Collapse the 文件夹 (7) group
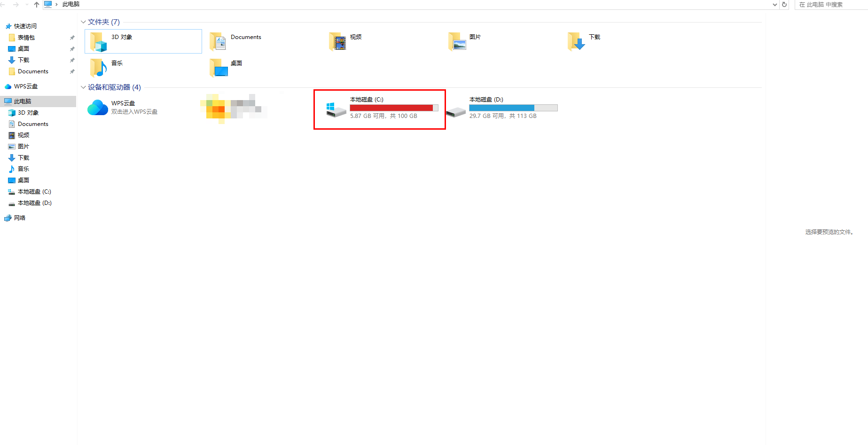 coord(83,22)
